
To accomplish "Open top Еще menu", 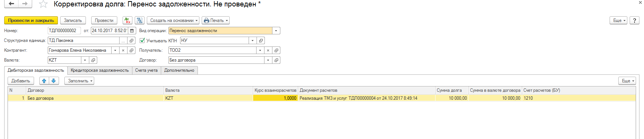I will pos(619,20).
